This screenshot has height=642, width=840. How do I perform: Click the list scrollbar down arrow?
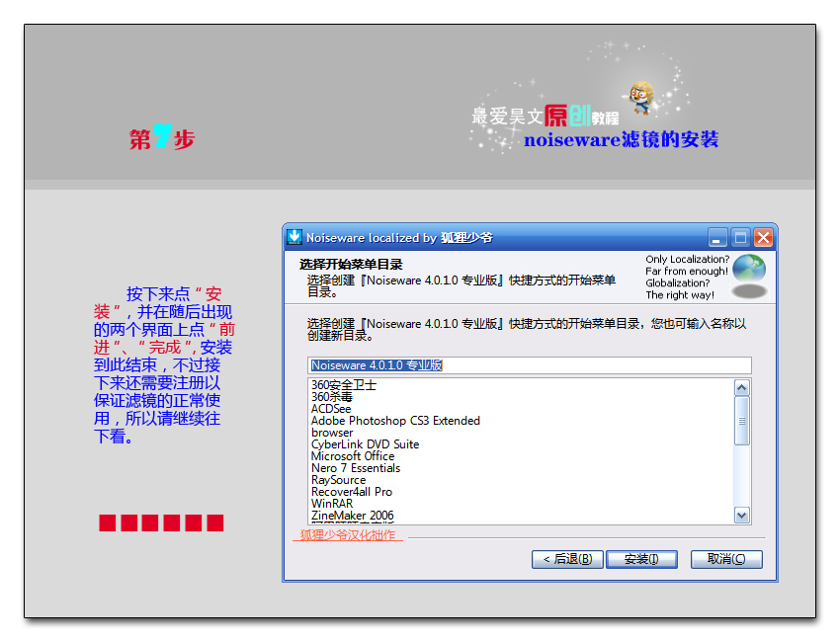point(742,516)
